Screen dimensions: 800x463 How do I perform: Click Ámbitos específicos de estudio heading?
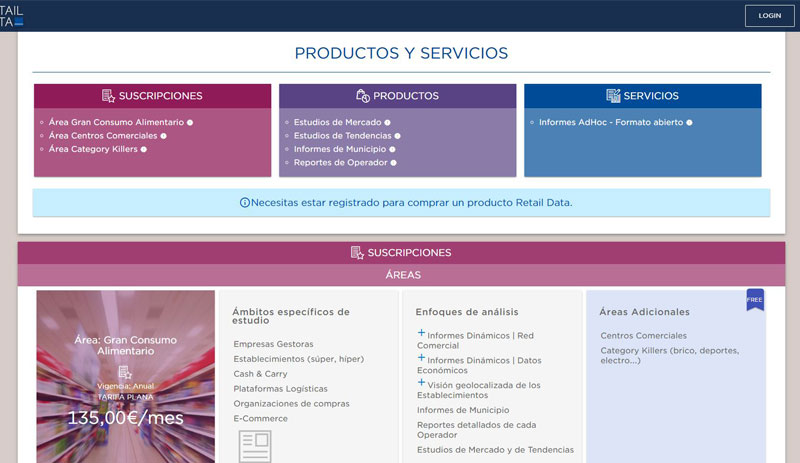coord(291,316)
